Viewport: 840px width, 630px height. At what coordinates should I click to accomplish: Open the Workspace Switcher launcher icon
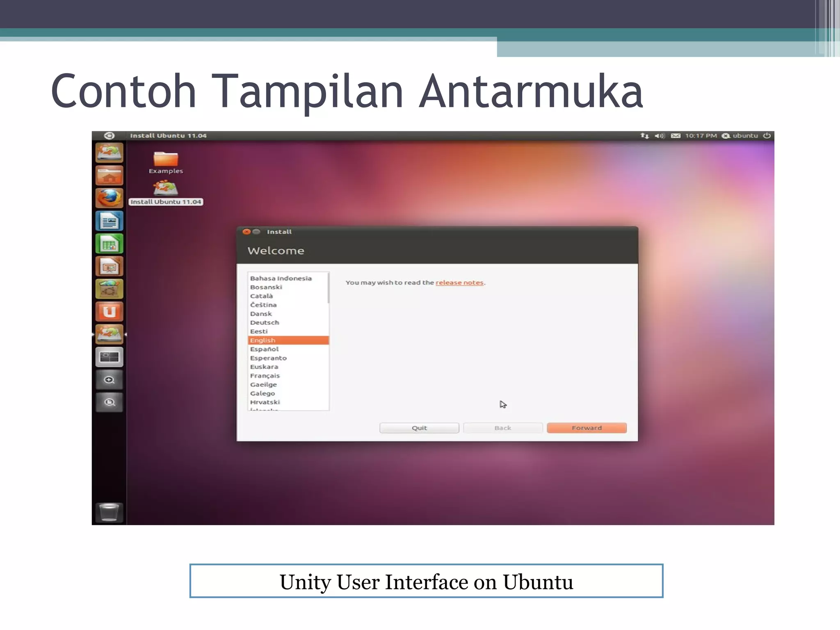click(x=109, y=357)
